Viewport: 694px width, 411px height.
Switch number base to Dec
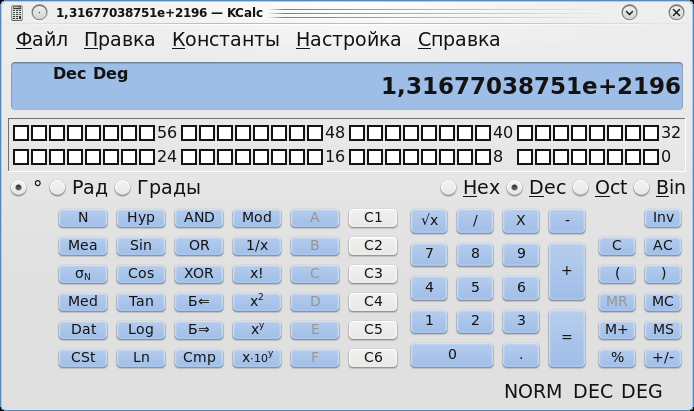pyautogui.click(x=514, y=188)
